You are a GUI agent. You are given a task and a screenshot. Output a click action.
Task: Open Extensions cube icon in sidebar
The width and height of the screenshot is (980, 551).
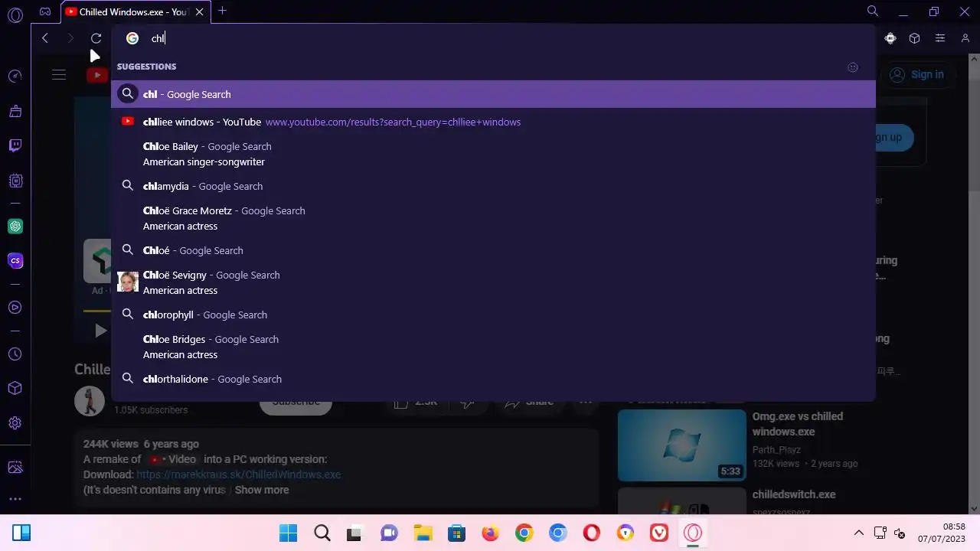point(15,389)
